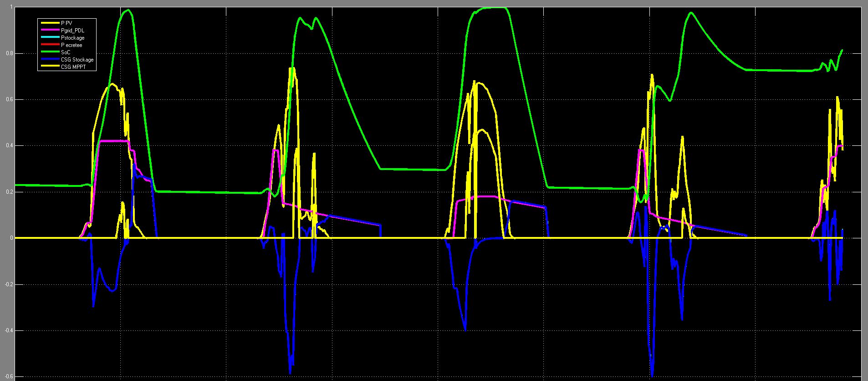Click the blue line sample beside 'CSG Stockage'
Image resolution: width=868 pixels, height=381 pixels.
[50, 60]
